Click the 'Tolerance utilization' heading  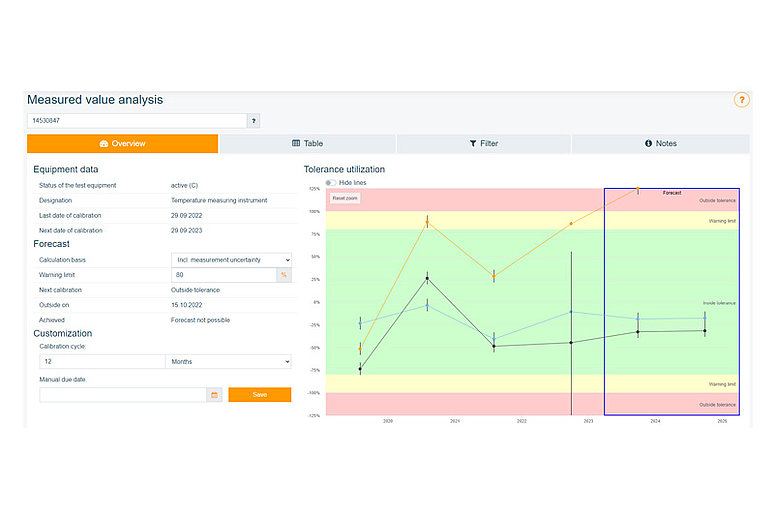coord(344,169)
